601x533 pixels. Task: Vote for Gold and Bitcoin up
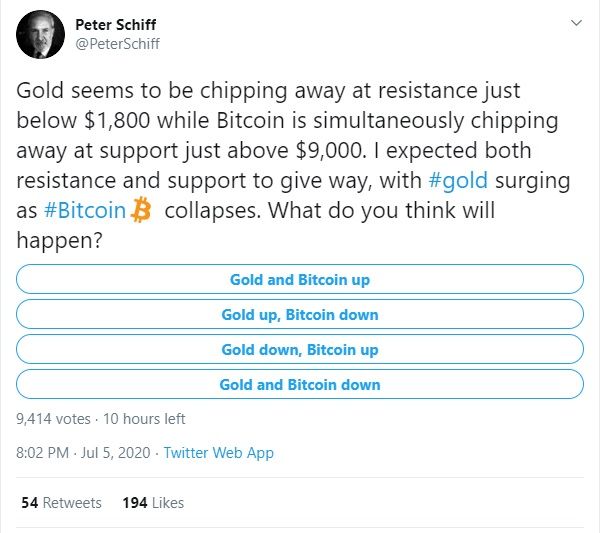[300, 280]
